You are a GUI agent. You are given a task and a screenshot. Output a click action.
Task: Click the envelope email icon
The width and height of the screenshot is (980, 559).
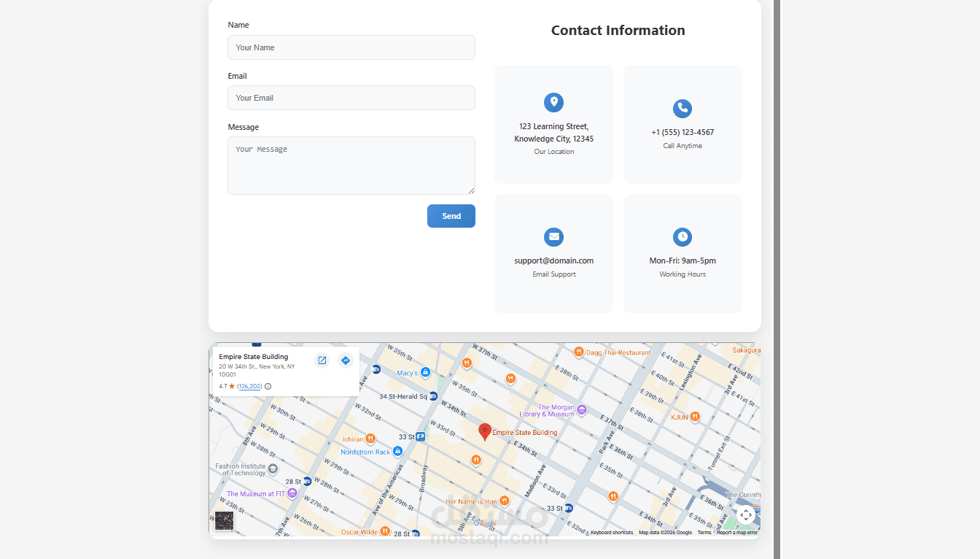pyautogui.click(x=554, y=237)
